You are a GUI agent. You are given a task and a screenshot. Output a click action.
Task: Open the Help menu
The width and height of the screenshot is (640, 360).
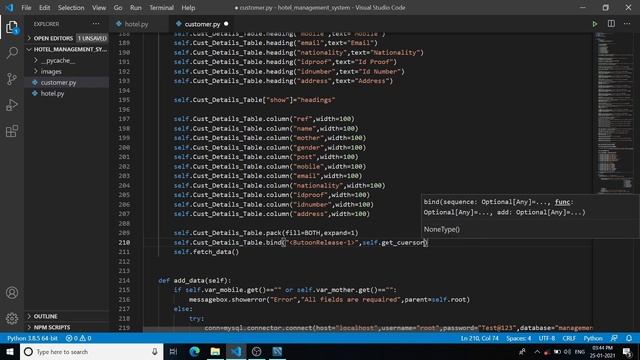coord(188,8)
